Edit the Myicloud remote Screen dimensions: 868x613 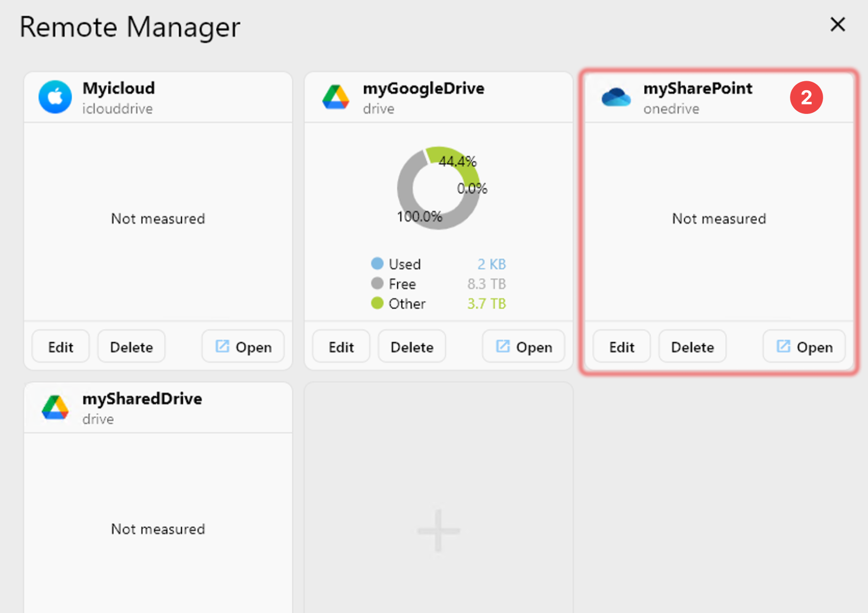pyautogui.click(x=60, y=346)
